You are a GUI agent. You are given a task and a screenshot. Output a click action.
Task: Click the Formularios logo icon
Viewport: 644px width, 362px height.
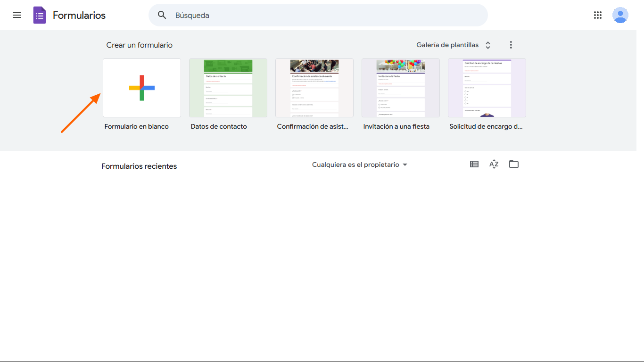[x=40, y=15]
